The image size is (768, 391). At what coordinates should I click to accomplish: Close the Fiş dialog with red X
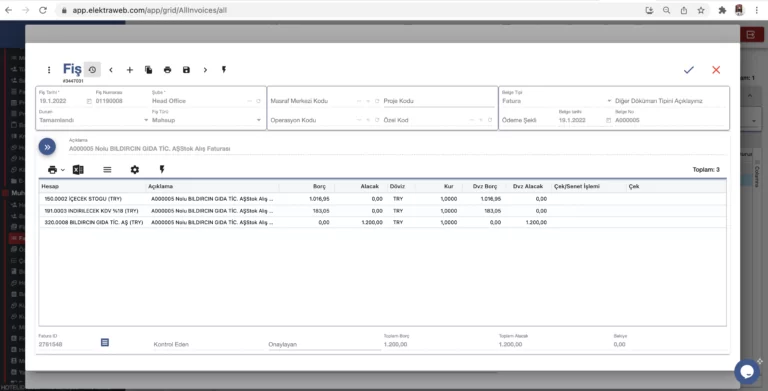click(716, 70)
